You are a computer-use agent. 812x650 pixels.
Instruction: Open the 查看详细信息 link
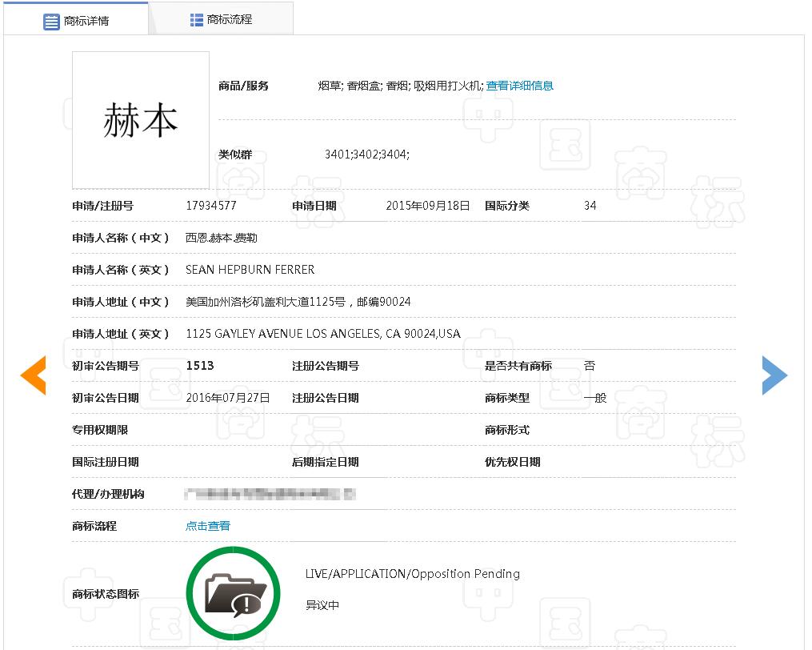click(x=519, y=86)
